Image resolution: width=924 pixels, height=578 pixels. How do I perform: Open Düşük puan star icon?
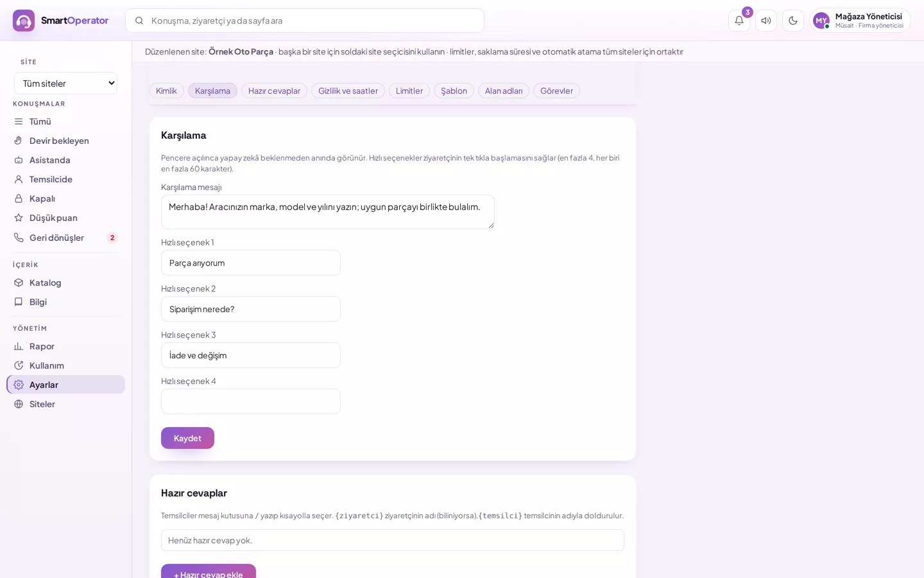pos(19,218)
